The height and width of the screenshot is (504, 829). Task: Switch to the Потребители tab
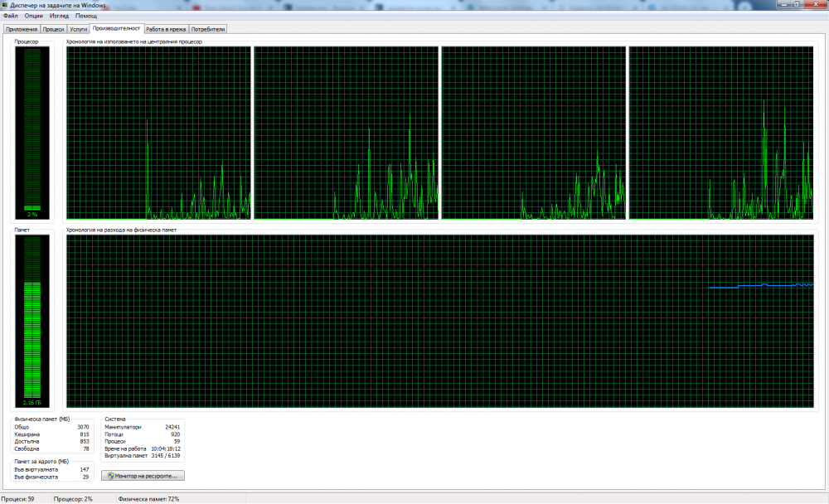[208, 29]
